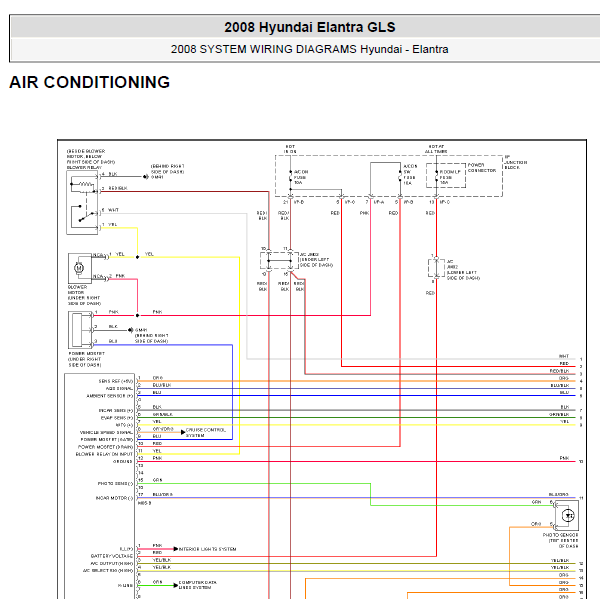The width and height of the screenshot is (600, 599).
Task: Click the "BLU/BLK" wire label at pin 2
Action: [x=162, y=385]
